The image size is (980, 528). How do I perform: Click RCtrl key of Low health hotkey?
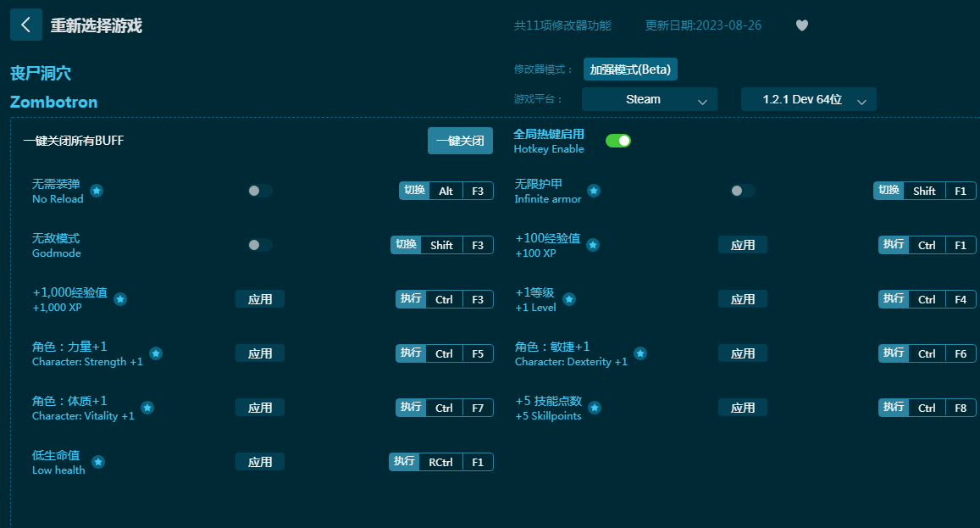click(440, 462)
